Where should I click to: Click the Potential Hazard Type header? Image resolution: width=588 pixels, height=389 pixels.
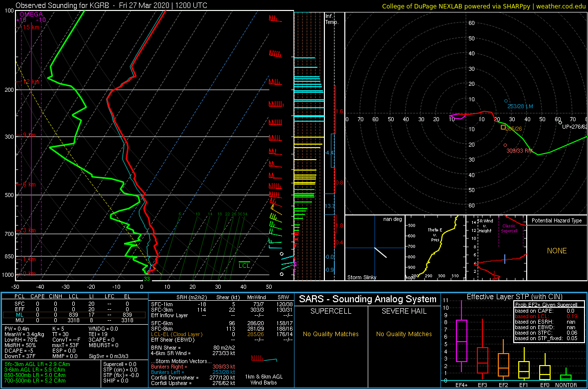click(x=557, y=220)
